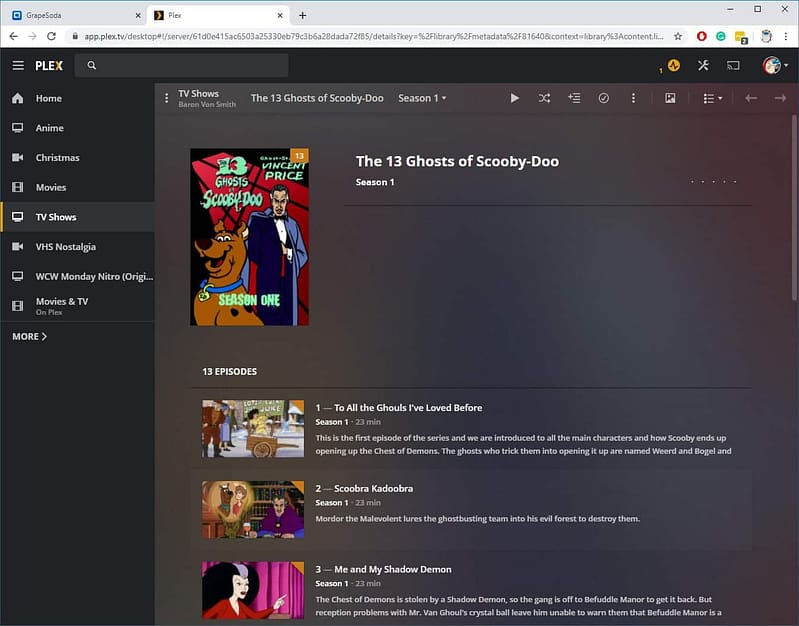The width and height of the screenshot is (799, 626).
Task: Click the green Grammarly extension icon
Action: tap(721, 36)
